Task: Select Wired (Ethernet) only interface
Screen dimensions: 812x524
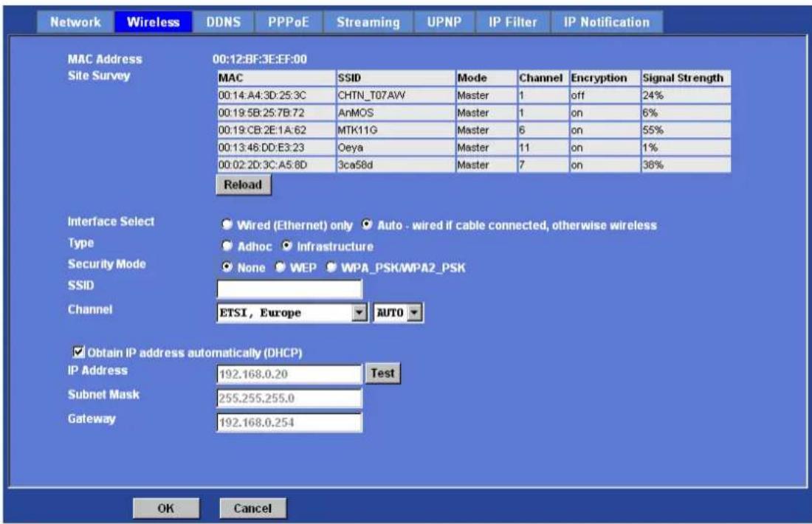Action: pos(227,224)
